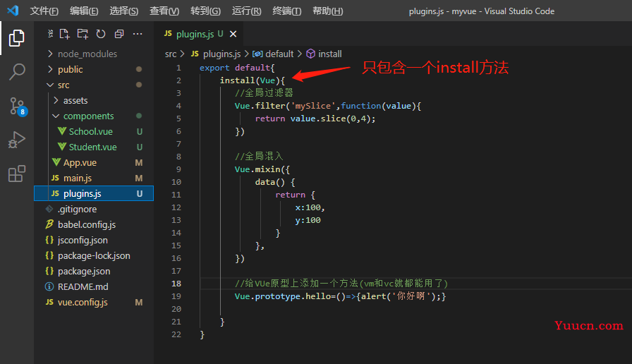Expand the public folder

(x=50, y=69)
